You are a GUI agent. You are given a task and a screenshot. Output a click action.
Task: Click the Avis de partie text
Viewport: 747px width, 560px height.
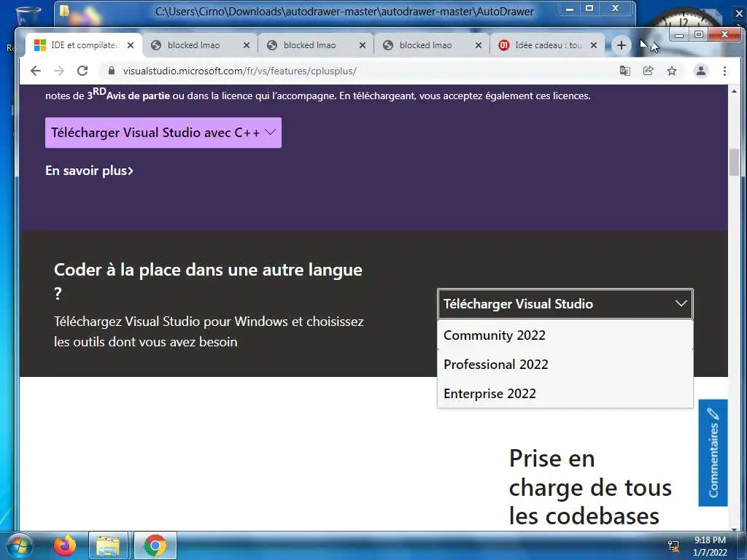(138, 96)
